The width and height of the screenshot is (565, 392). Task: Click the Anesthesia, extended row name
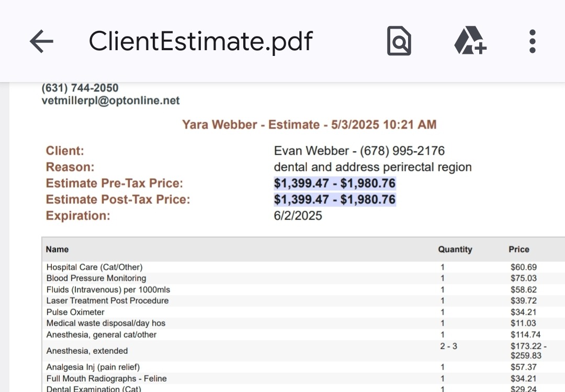click(x=87, y=351)
